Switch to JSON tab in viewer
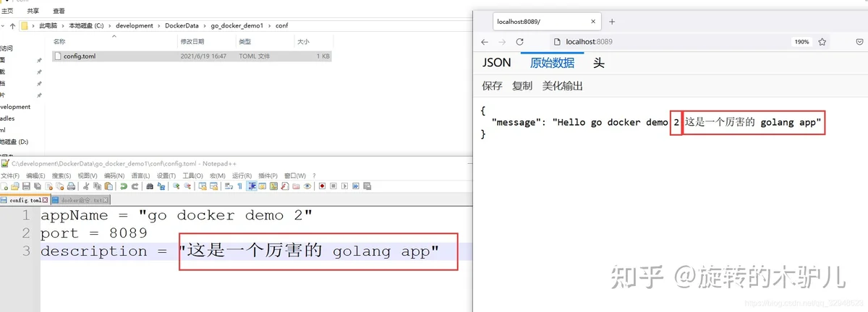The width and height of the screenshot is (868, 312). pyautogui.click(x=497, y=63)
